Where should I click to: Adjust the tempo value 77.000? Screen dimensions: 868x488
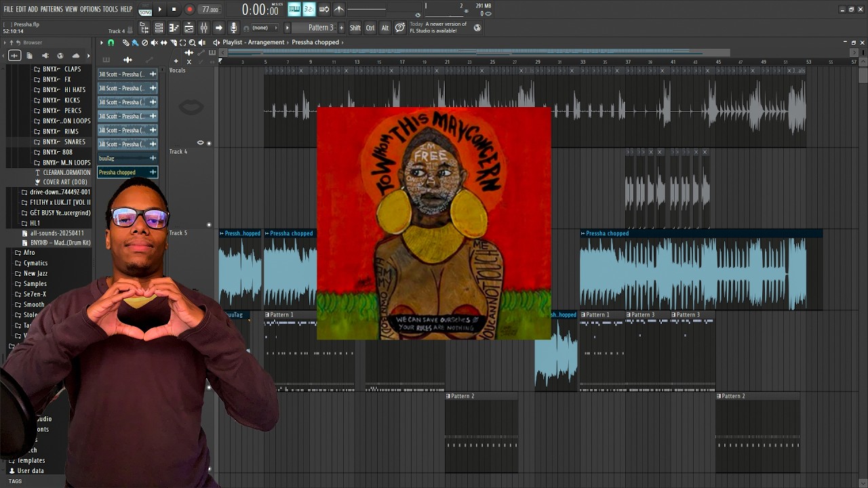[x=210, y=9]
